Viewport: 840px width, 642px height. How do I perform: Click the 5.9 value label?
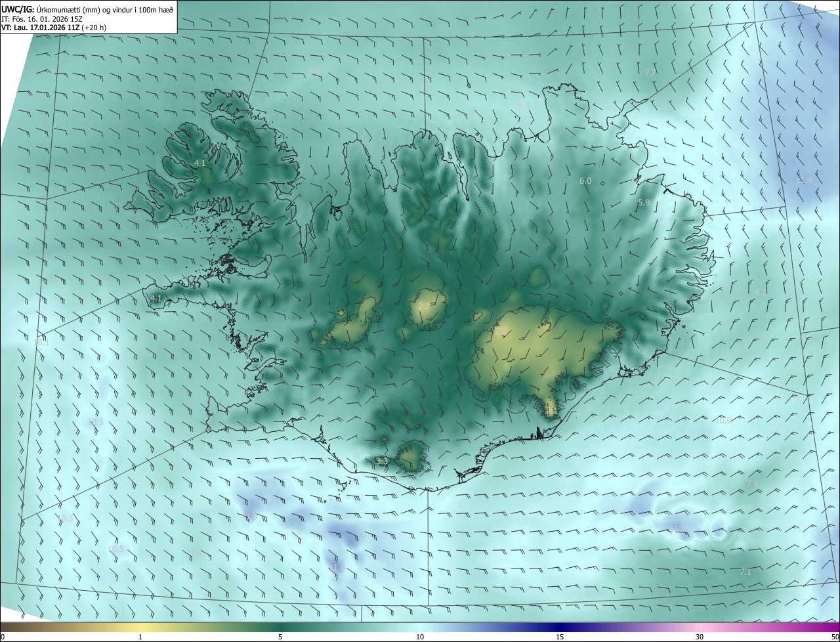(644, 203)
